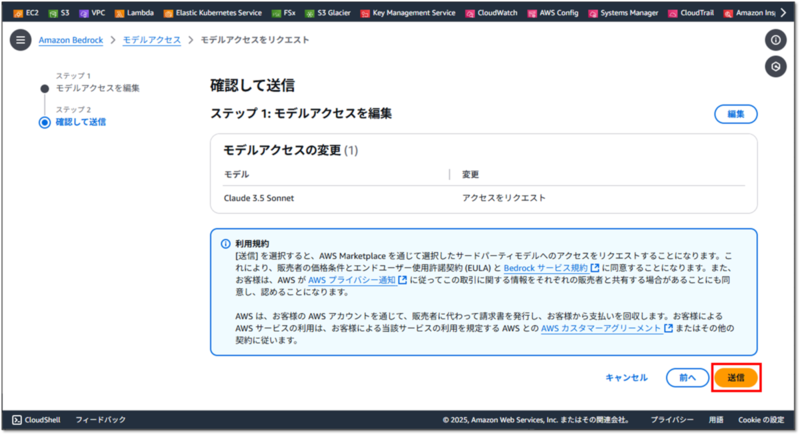Viewport: 800px width, 435px height.
Task: Click the info icon beside 利用規約
Action: click(226, 244)
